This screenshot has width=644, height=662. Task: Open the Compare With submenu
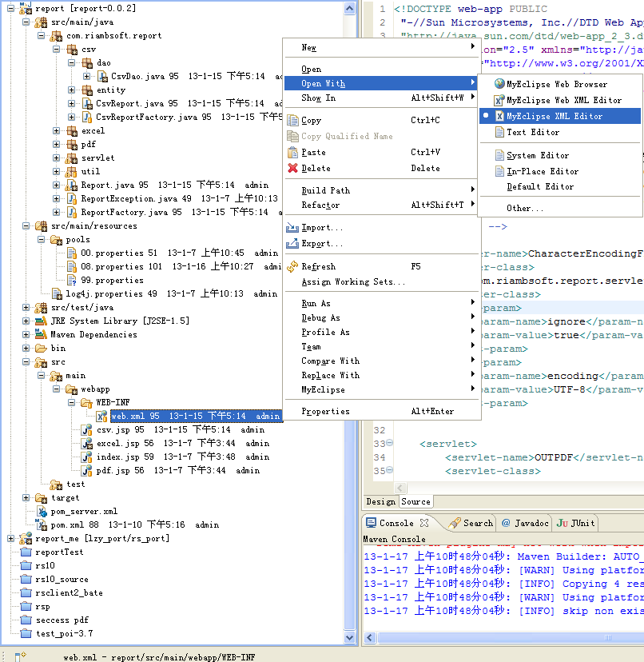coord(382,361)
